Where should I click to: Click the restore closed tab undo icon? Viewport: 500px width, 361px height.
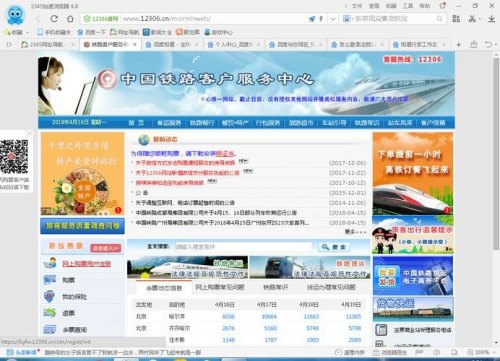pyautogui.click(x=488, y=44)
